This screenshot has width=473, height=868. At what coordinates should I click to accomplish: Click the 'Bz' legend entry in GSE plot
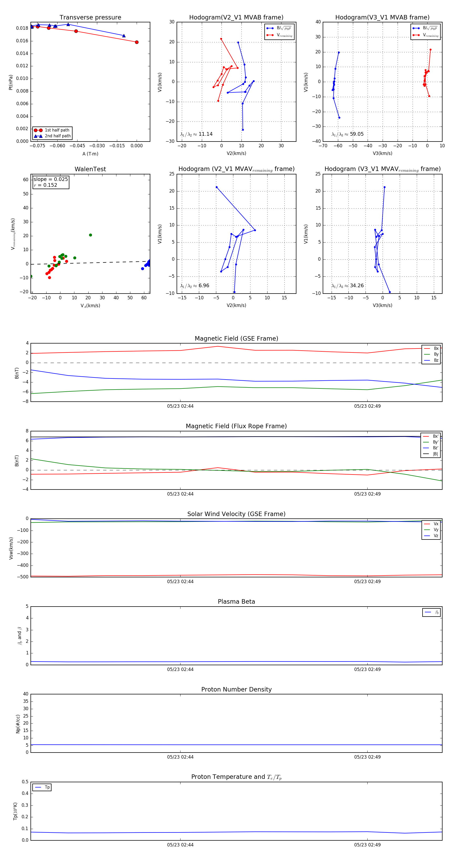point(431,360)
